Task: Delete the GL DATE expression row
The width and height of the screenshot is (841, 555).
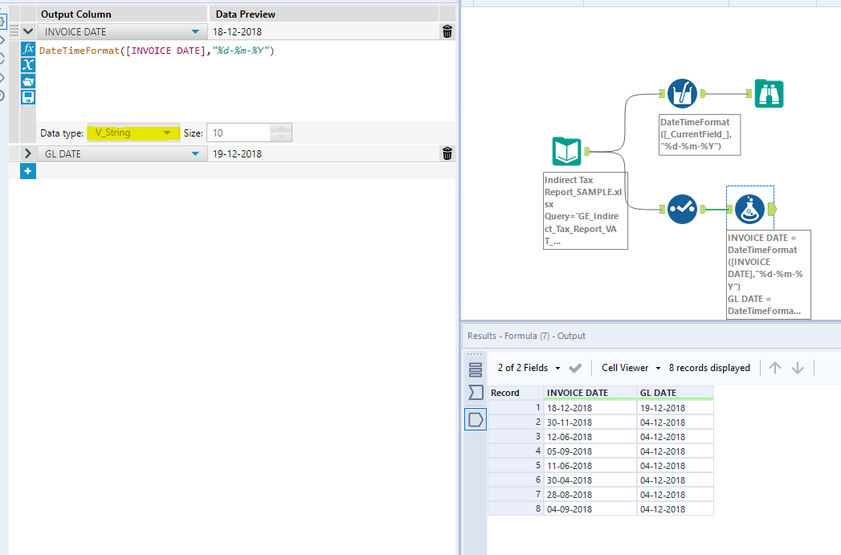Action: click(x=447, y=154)
